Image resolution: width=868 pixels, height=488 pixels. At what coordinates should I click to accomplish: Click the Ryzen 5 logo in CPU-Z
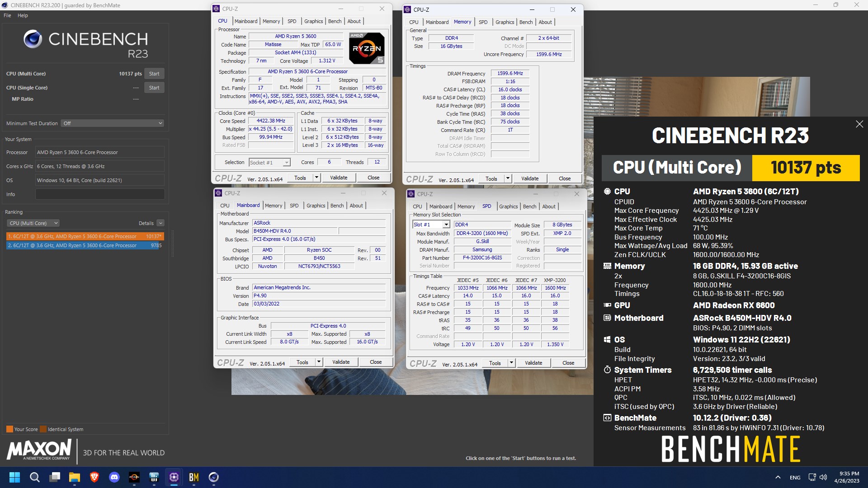tap(367, 48)
